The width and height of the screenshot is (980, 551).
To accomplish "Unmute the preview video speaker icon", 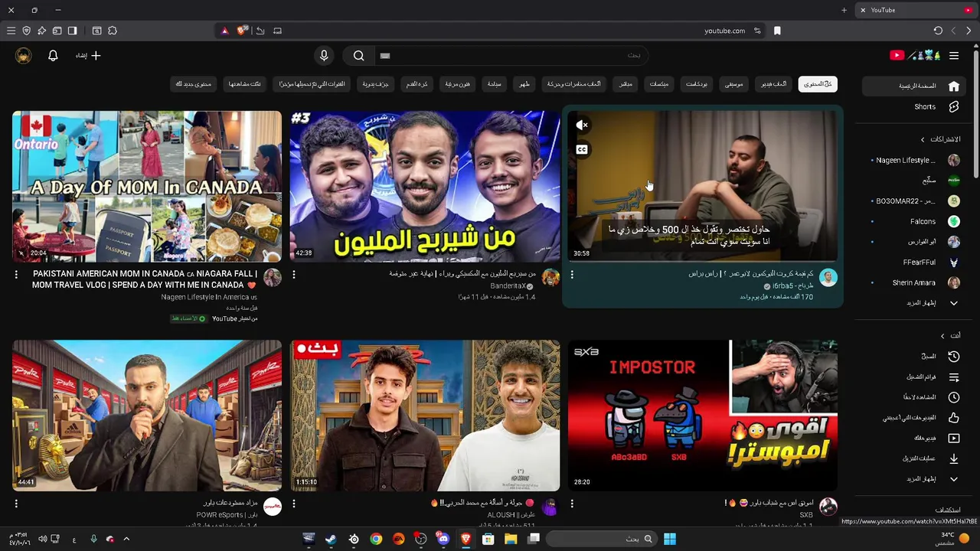I will pos(582,125).
